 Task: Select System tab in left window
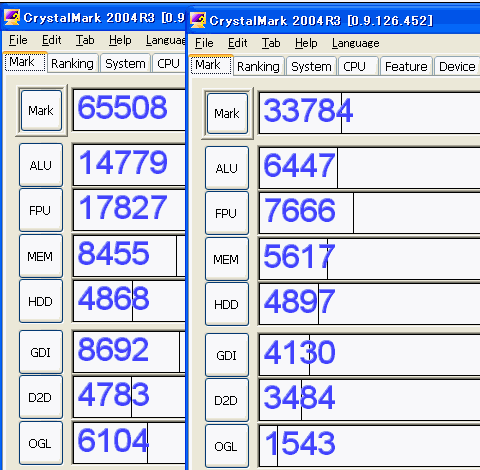pos(125,63)
